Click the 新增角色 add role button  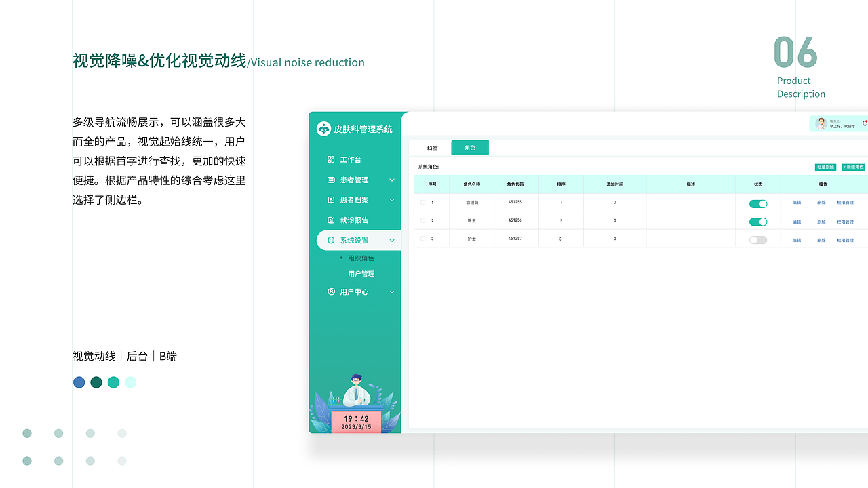click(854, 167)
